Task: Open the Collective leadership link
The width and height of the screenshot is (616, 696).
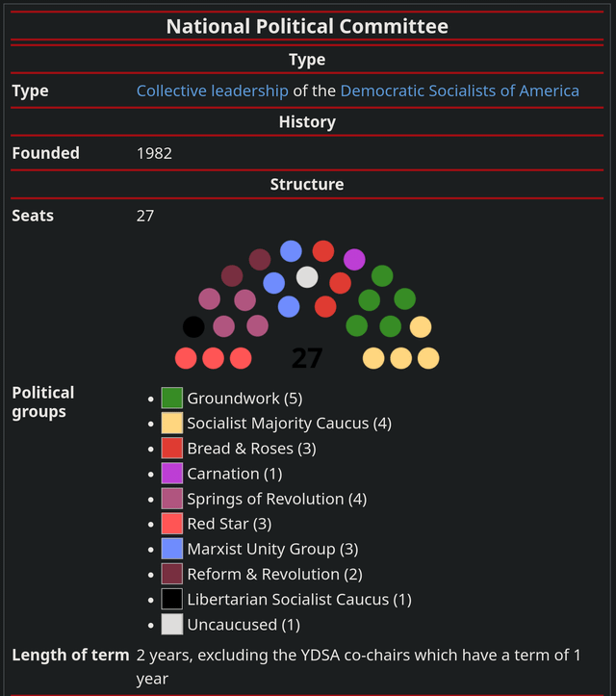Action: pos(212,90)
